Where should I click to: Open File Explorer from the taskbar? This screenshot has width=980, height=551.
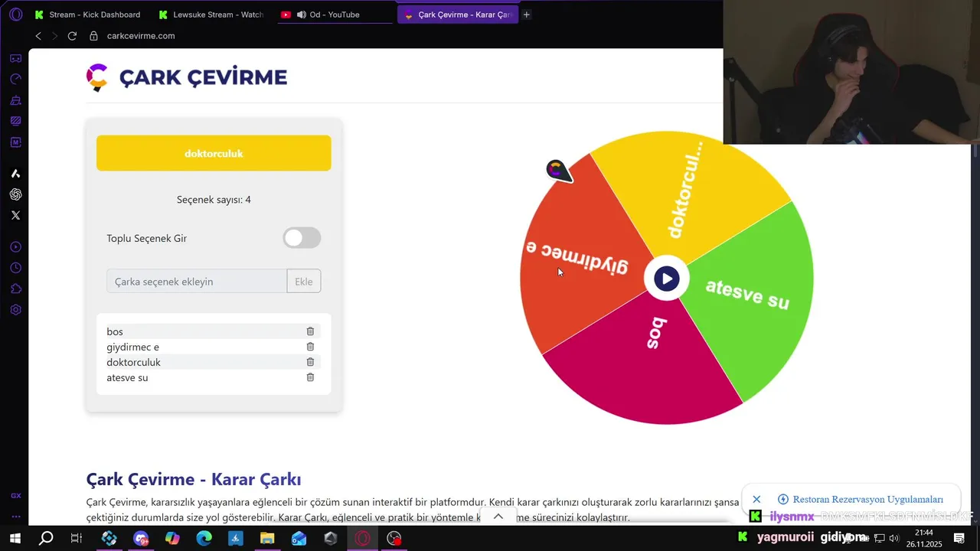pyautogui.click(x=267, y=538)
